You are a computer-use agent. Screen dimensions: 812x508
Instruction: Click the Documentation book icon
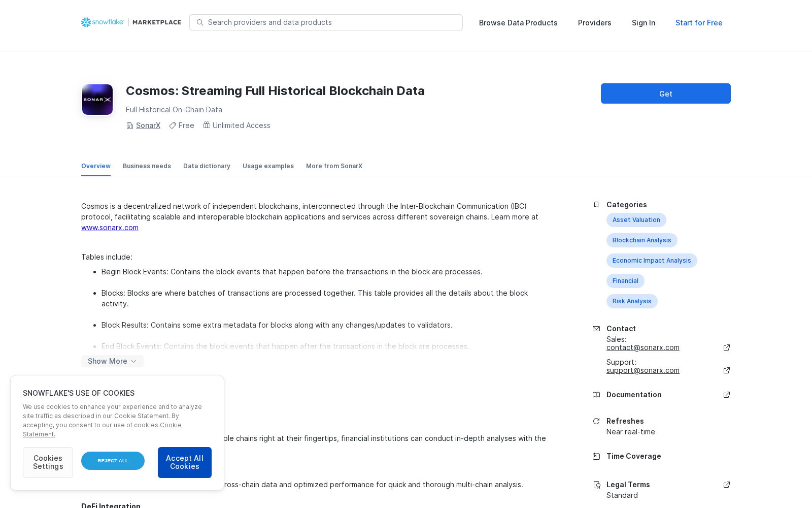596,395
